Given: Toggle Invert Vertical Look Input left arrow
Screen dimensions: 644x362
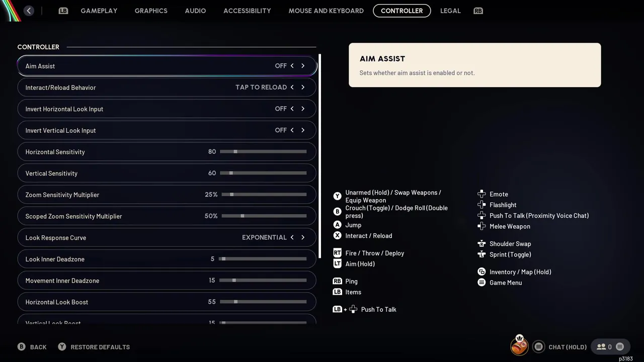Looking at the screenshot, I should 292,130.
